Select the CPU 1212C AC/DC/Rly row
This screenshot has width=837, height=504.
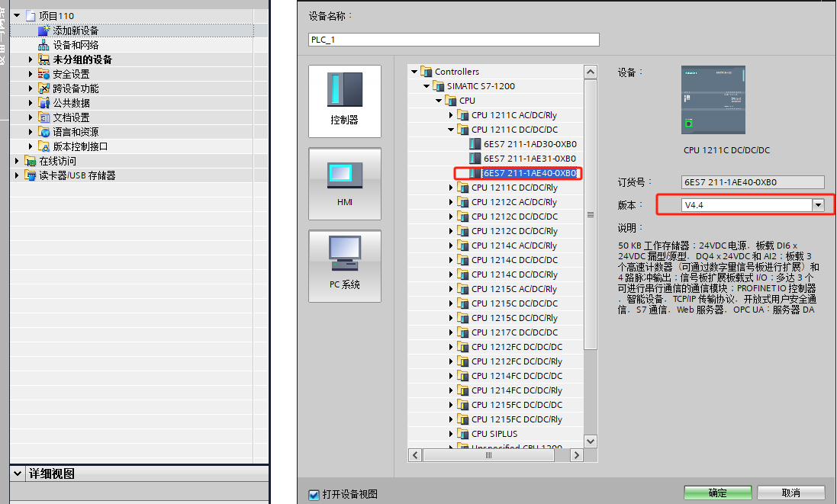[514, 201]
